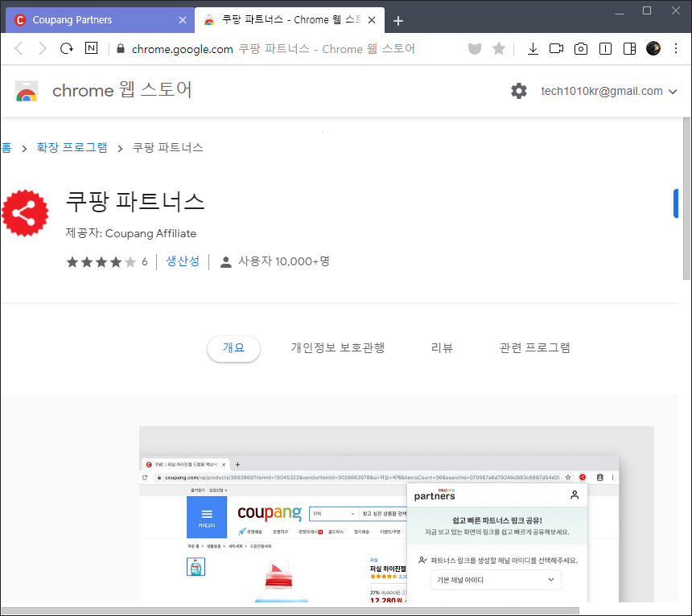Close the Coupang Partners tab
The height and width of the screenshot is (616, 692).
[183, 20]
